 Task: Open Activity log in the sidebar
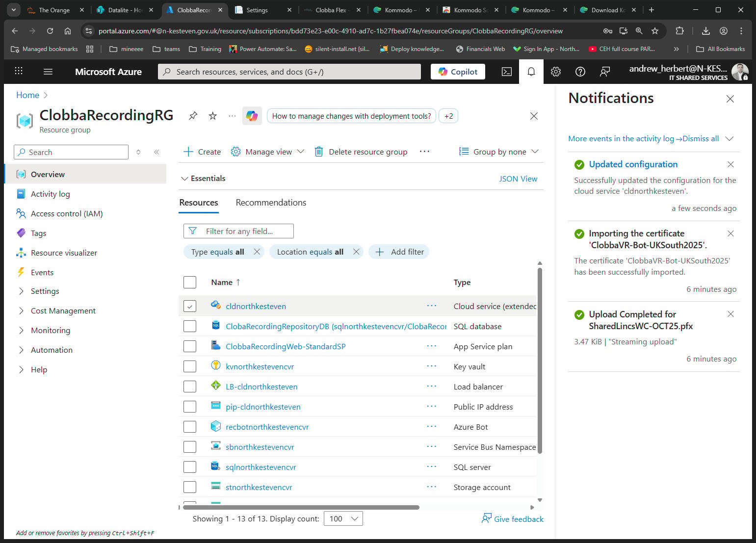click(50, 194)
